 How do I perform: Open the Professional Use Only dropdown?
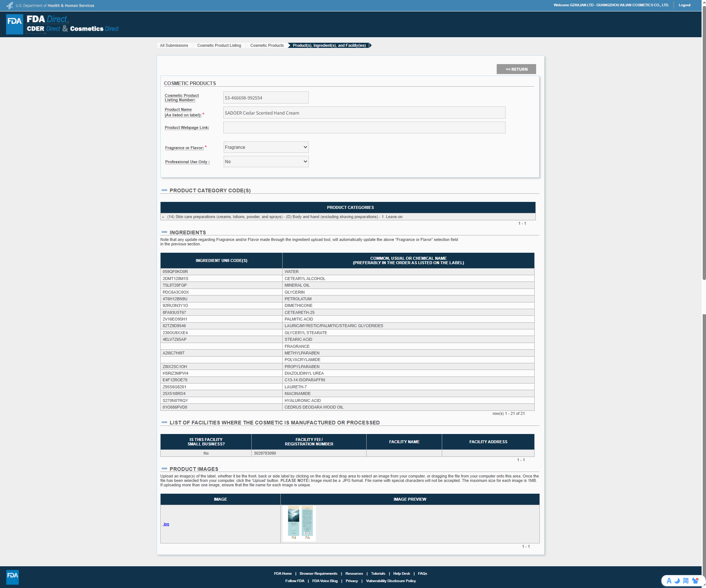(266, 162)
